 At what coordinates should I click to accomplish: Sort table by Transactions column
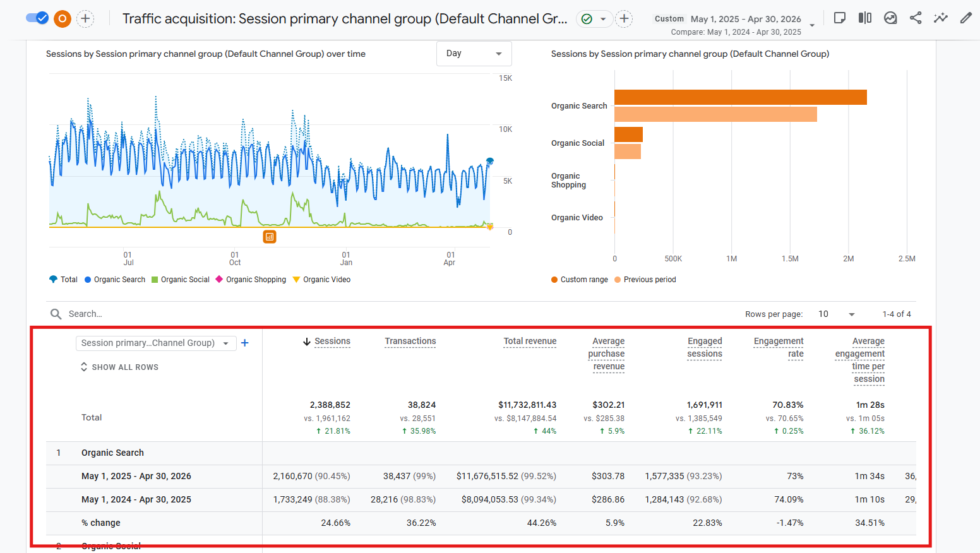[410, 341]
